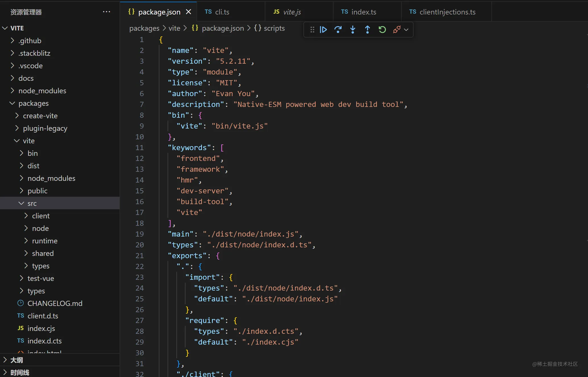Click the debug Step Over icon
The width and height of the screenshot is (588, 377).
pyautogui.click(x=338, y=30)
